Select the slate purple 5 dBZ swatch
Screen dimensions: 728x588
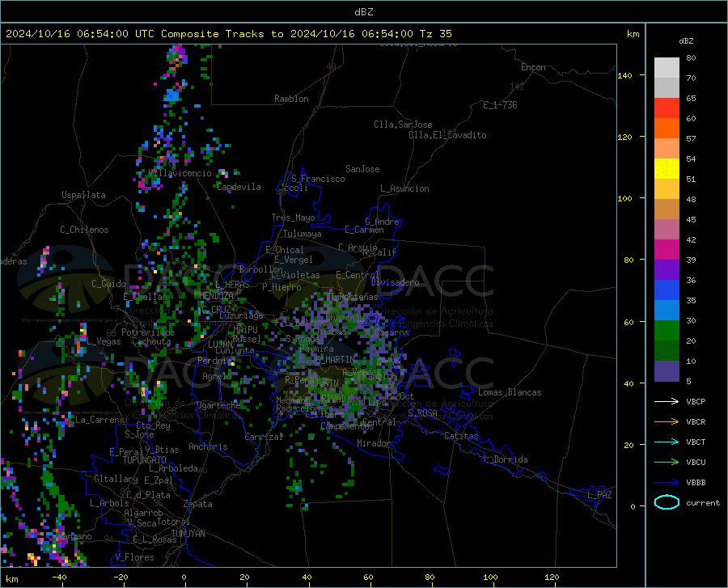coord(667,370)
